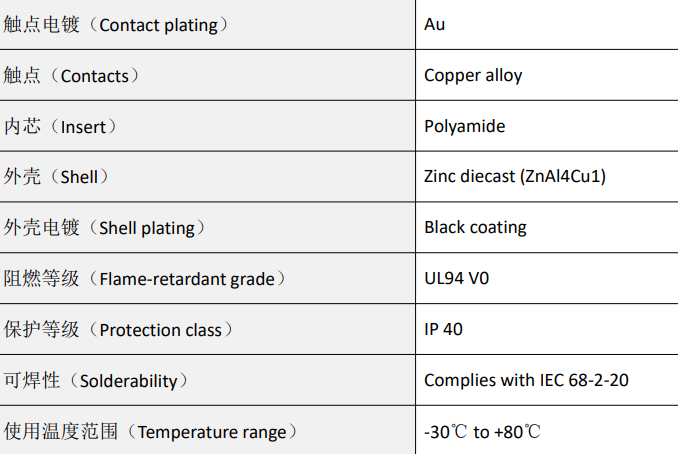Click the Contact plating label cell
Viewport: 678px width, 454px height.
[115, 25]
